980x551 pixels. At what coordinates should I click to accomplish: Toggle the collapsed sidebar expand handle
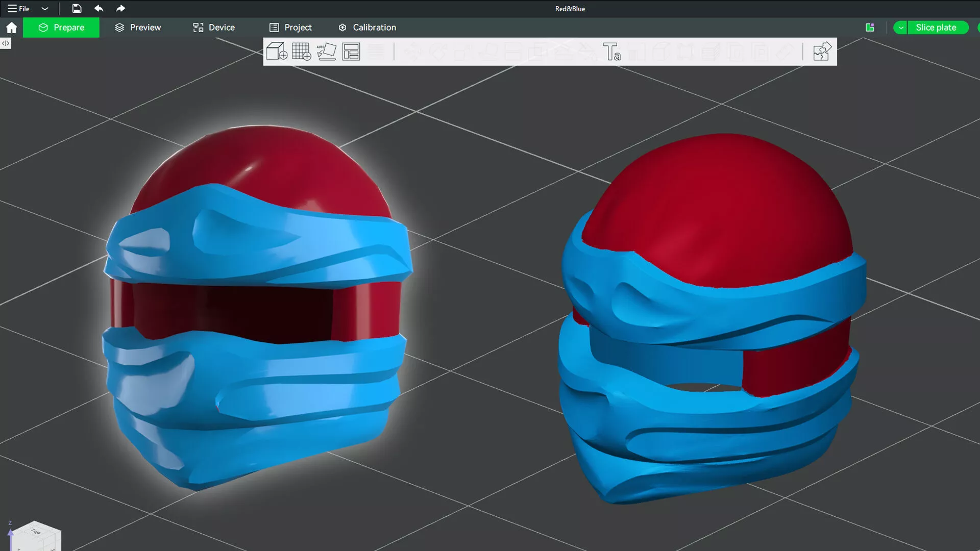tap(6, 43)
